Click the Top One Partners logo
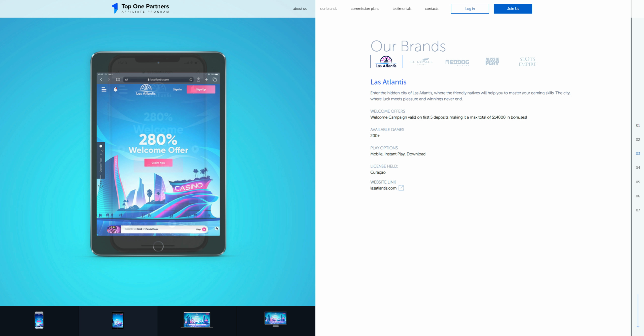This screenshot has height=336, width=644. pos(140,8)
